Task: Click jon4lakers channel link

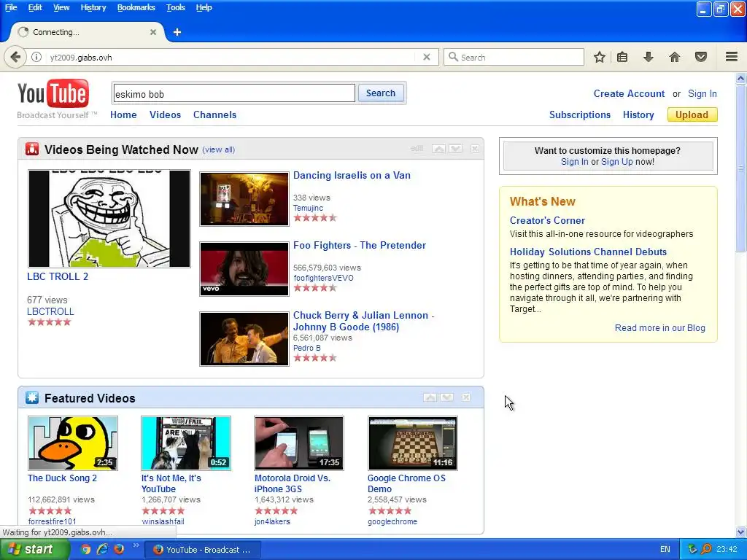Action: 272,521
